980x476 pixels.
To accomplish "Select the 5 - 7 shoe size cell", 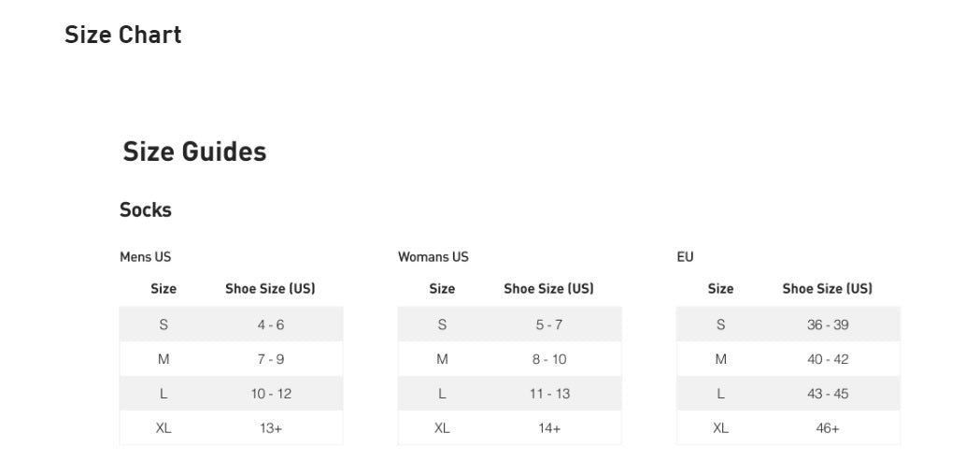I will click(549, 325).
